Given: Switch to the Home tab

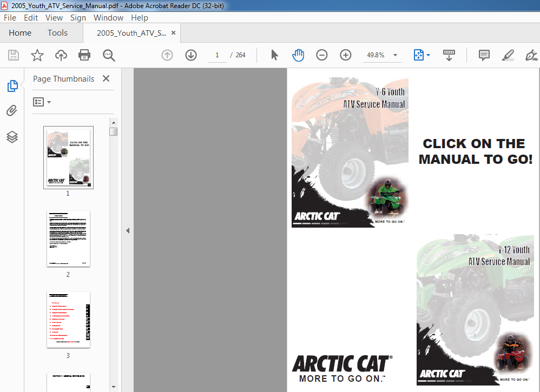Looking at the screenshot, I should click(20, 32).
